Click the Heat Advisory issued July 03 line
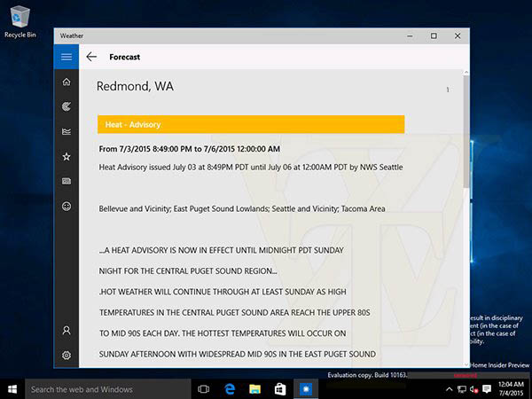The height and width of the screenshot is (399, 532). coord(251,168)
